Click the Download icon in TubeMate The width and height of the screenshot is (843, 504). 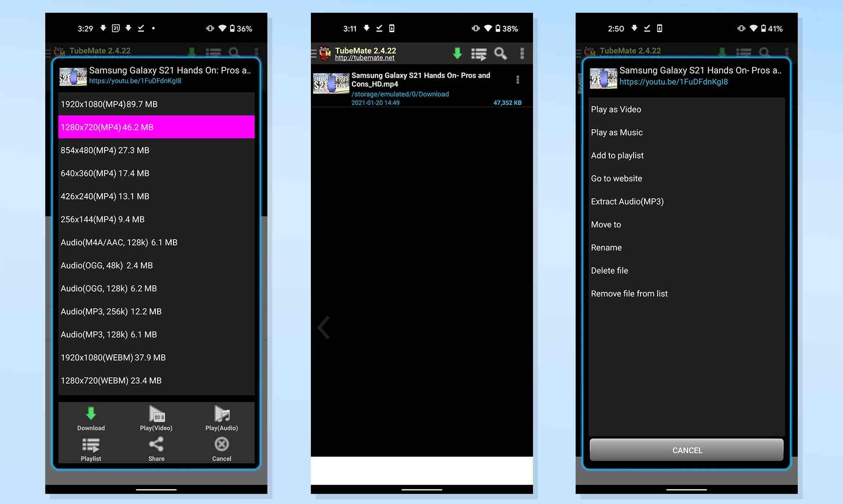[91, 416]
